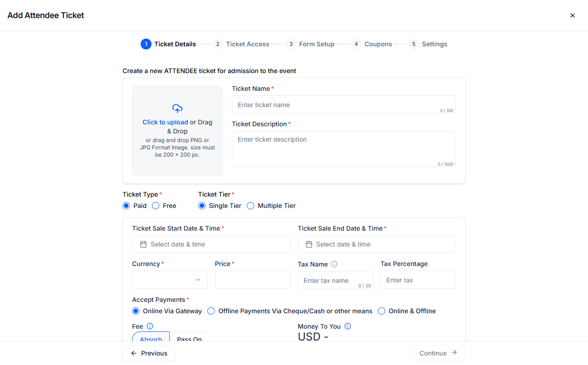The image size is (588, 365).
Task: Click the 'Click to upload' link
Action: 165,122
